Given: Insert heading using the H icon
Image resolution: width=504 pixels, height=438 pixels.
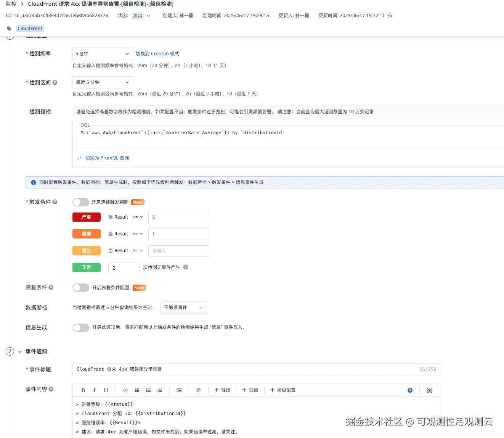Looking at the screenshot, I should (x=106, y=390).
